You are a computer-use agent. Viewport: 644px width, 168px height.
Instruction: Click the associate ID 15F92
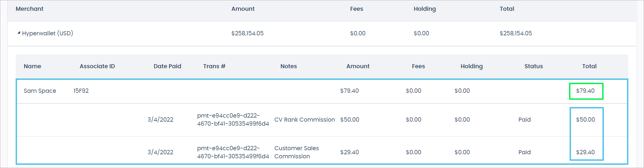[x=81, y=91]
